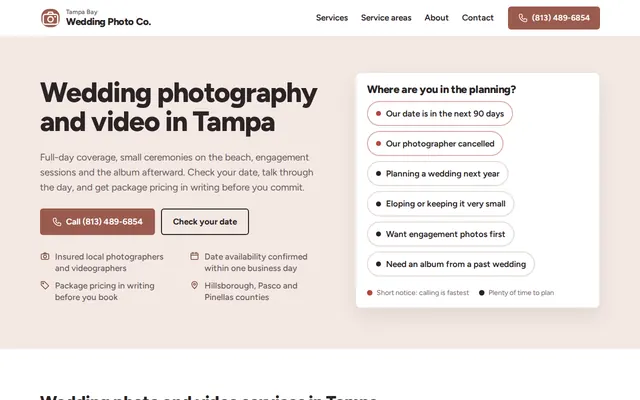Click the Check your date button

pos(205,222)
